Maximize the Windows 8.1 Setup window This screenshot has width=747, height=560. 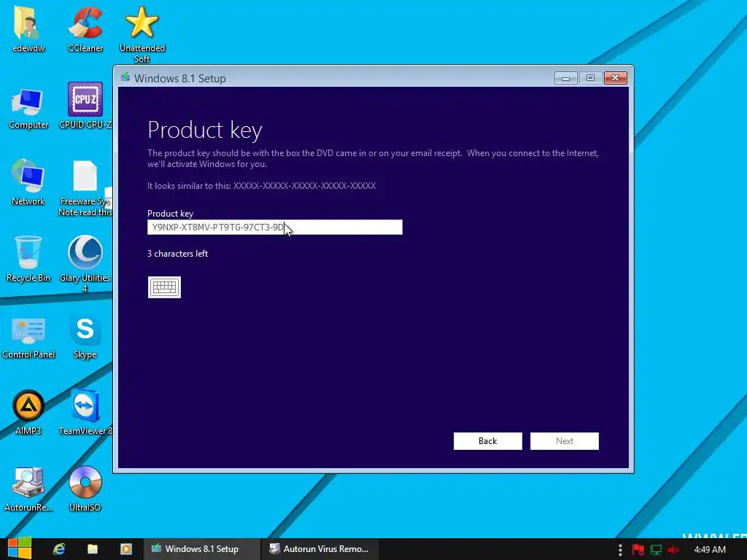(x=591, y=78)
